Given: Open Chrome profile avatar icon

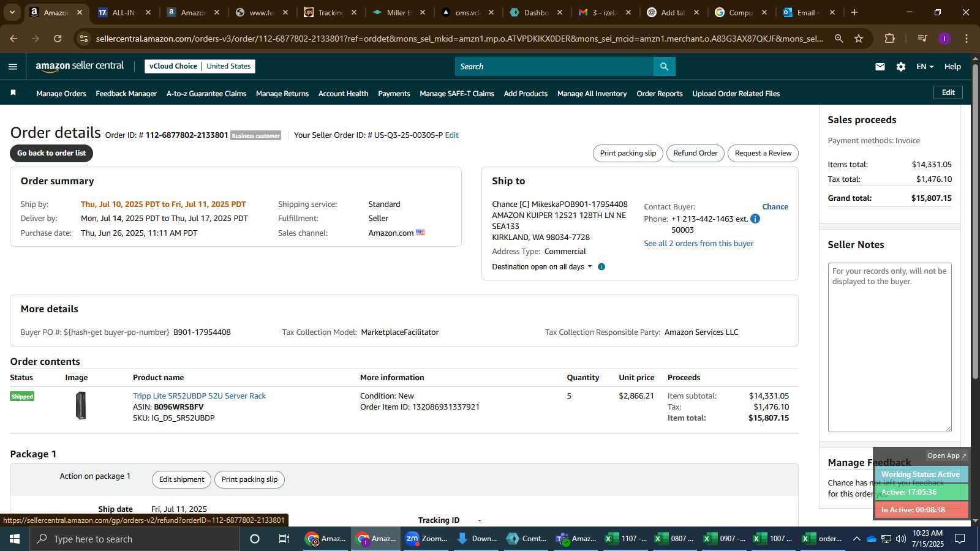Looking at the screenshot, I should pyautogui.click(x=944, y=39).
